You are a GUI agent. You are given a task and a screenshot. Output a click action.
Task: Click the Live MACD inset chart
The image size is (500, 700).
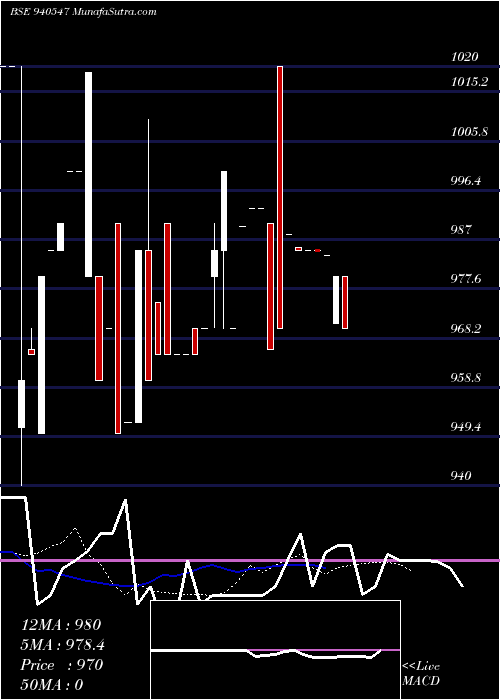tap(275, 650)
